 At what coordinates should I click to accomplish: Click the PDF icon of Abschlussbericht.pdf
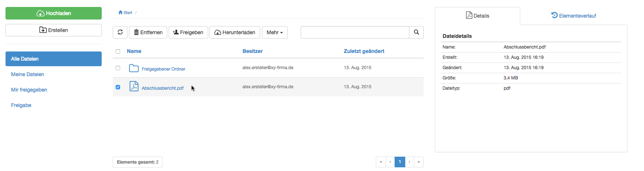pyautogui.click(x=134, y=86)
